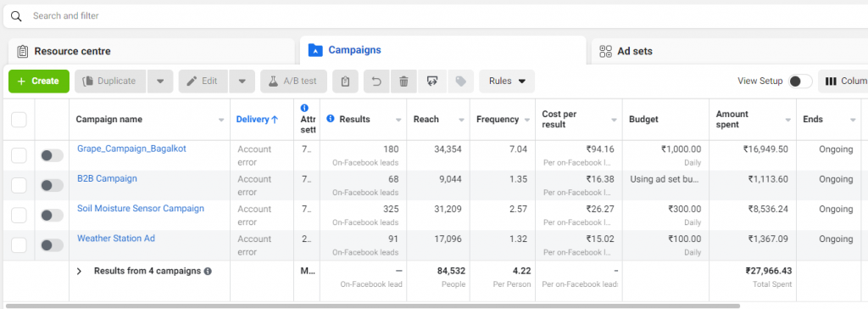Tick the select-all header checkbox

(19, 120)
